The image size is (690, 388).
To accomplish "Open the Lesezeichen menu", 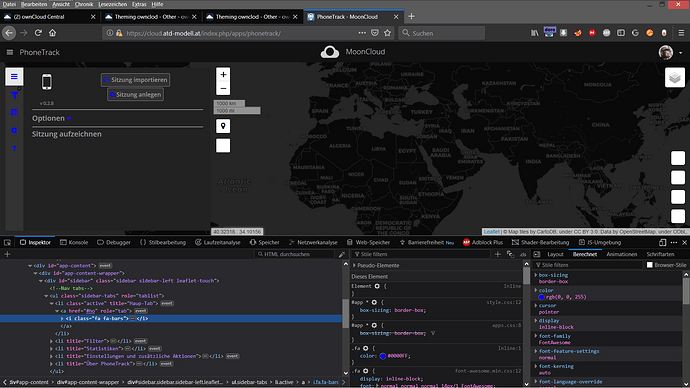I will [113, 4].
